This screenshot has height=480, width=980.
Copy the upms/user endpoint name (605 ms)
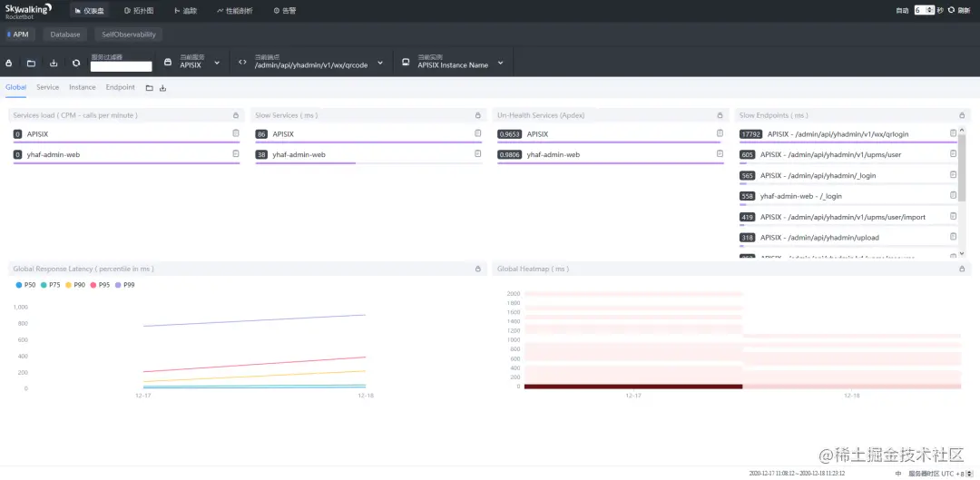point(953,153)
